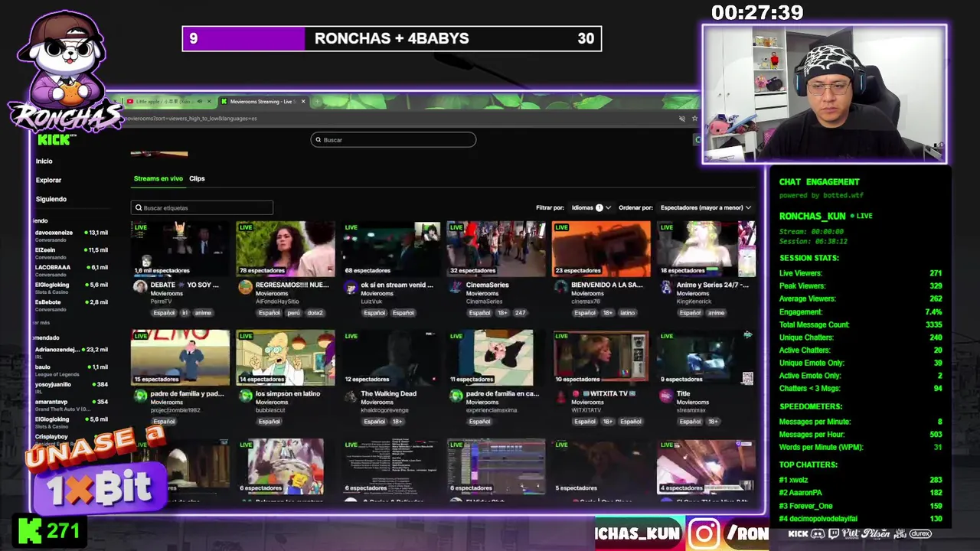Viewport: 980px width, 551px height.
Task: Open padre de familia y pad... stream title
Action: coord(188,393)
